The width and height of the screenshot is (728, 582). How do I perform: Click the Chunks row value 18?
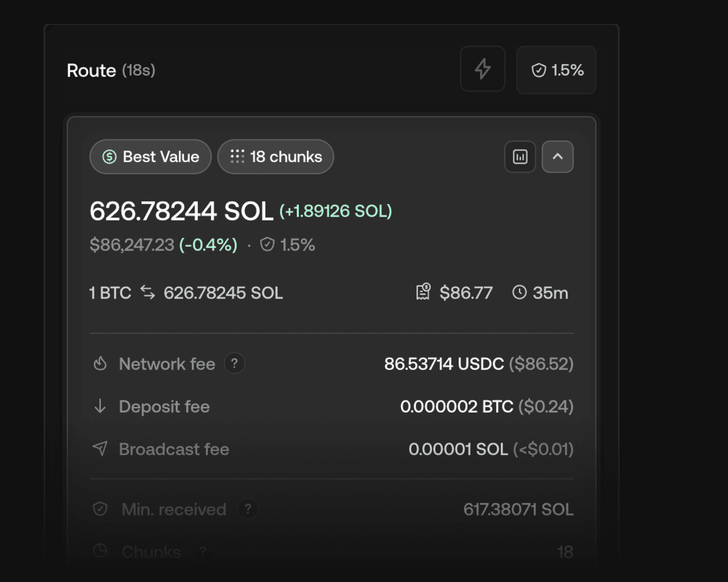coord(565,552)
